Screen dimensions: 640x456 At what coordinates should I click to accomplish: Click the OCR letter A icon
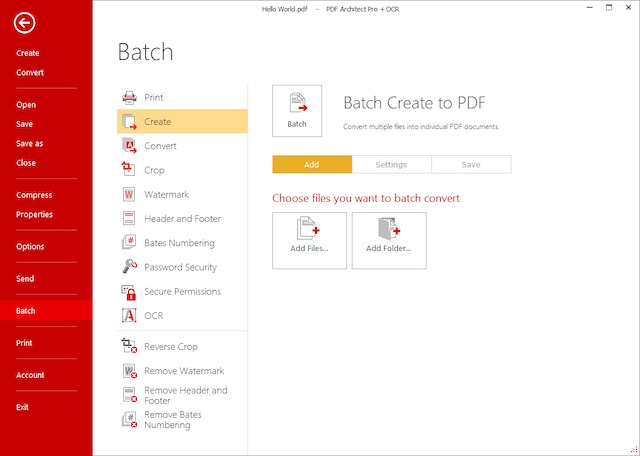coord(129,315)
